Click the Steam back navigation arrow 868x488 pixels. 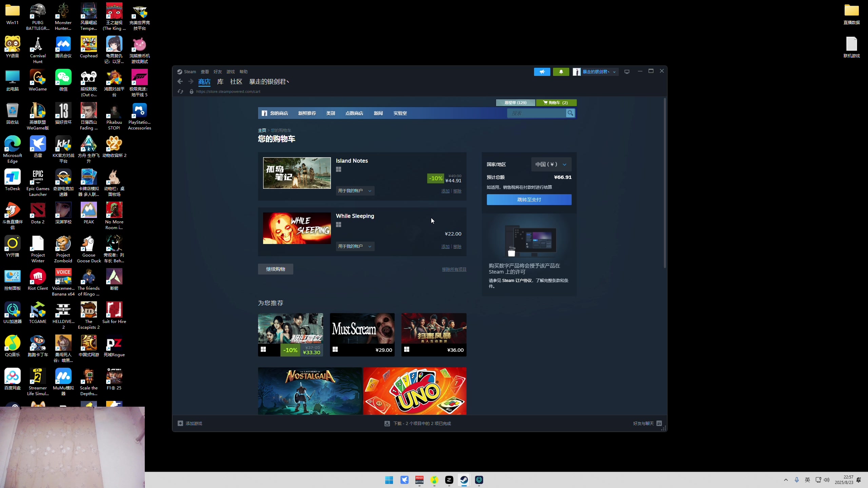pyautogui.click(x=180, y=81)
